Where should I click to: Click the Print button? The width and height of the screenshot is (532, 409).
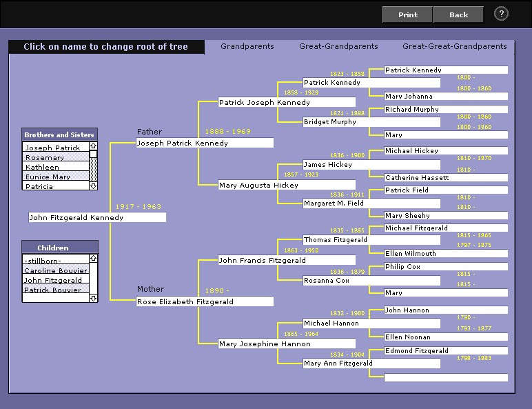pyautogui.click(x=407, y=14)
